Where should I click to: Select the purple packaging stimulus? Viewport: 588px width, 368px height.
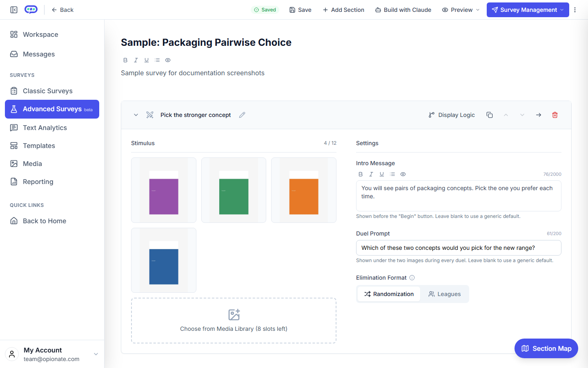(x=164, y=190)
